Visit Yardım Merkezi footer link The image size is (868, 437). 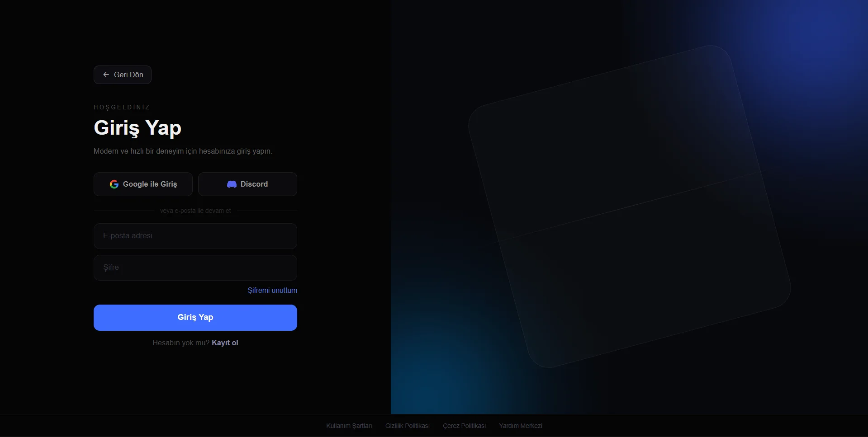click(521, 426)
